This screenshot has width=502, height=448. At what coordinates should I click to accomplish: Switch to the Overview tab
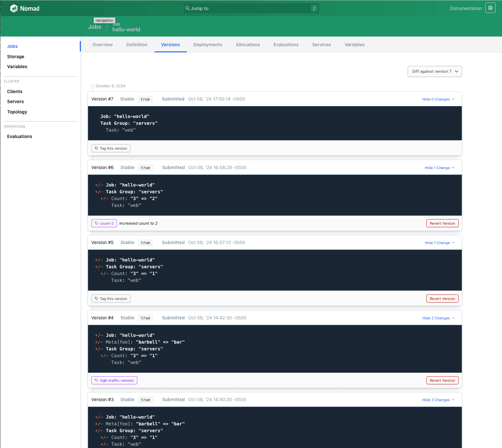(x=102, y=45)
